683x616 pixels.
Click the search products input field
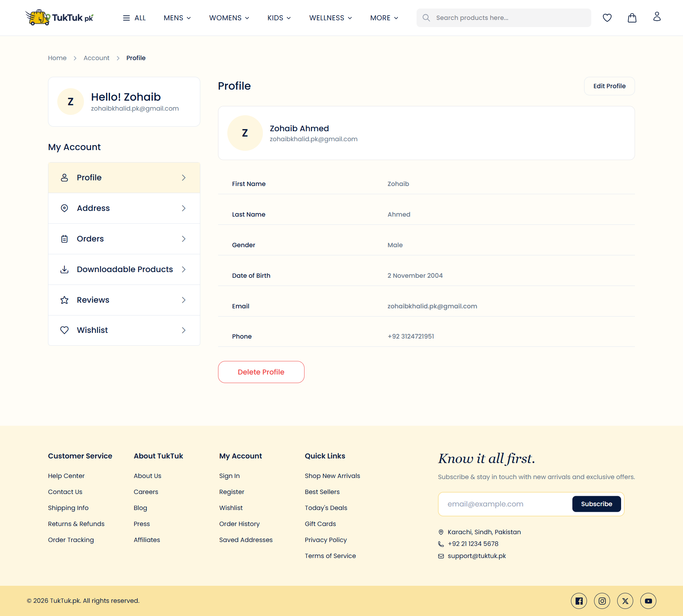(504, 18)
